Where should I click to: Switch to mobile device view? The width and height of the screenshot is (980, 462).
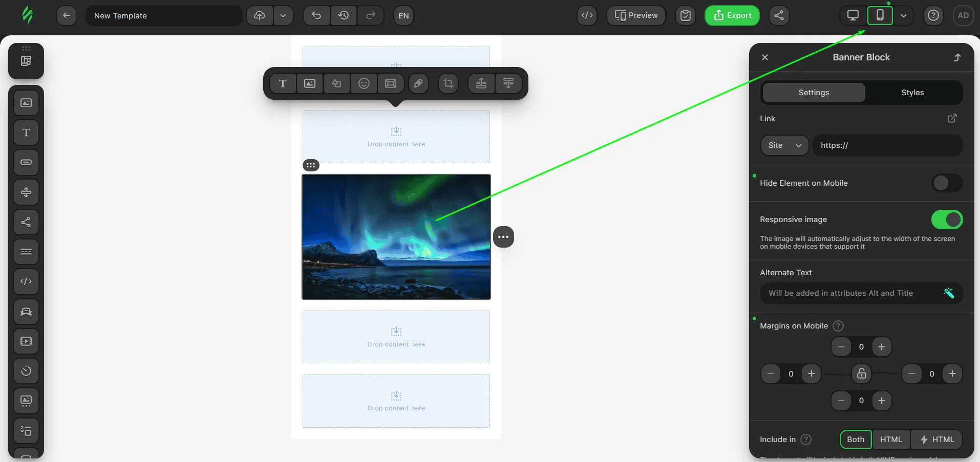tap(880, 15)
